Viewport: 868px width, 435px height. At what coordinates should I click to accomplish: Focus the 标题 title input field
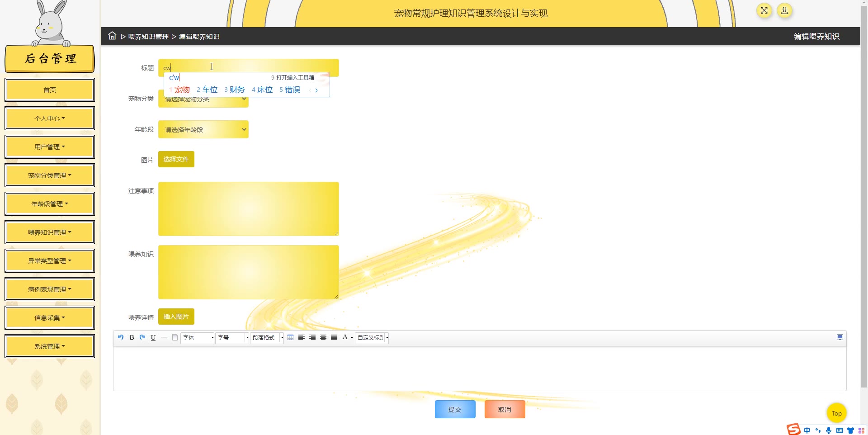249,68
